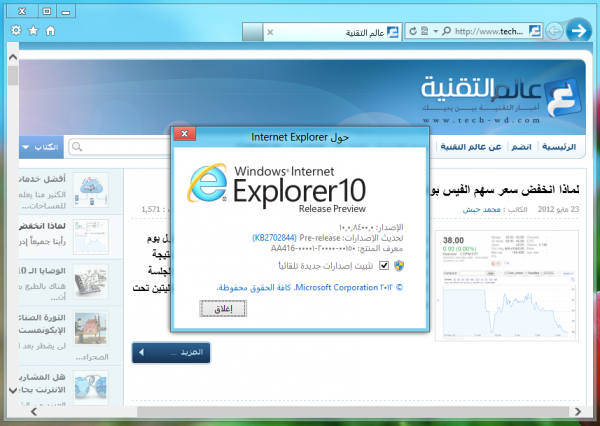Click the horizontal scrollbar left arrow
Image resolution: width=600 pixels, height=426 pixels.
click(34, 412)
